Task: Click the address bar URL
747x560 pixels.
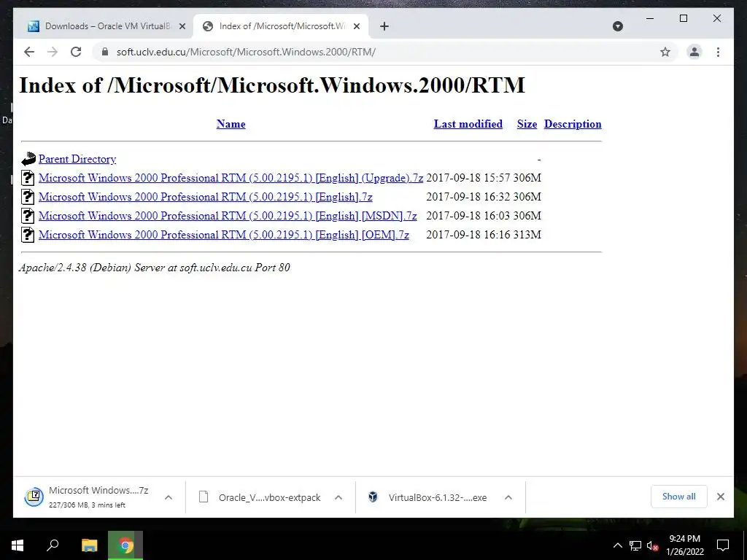Action: click(246, 52)
